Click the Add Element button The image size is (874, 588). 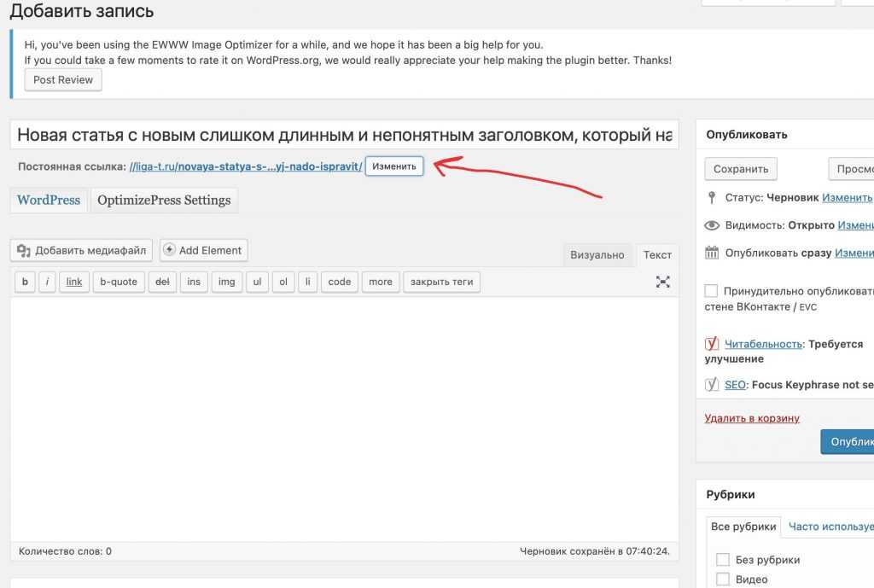[x=203, y=250]
